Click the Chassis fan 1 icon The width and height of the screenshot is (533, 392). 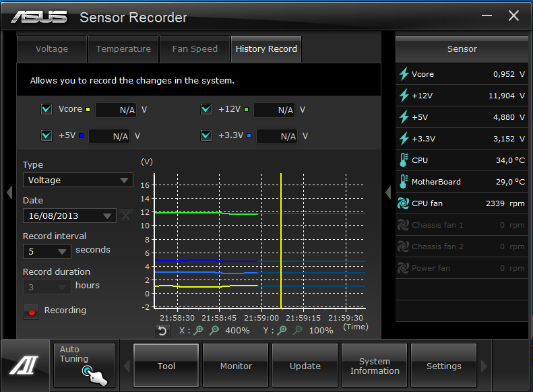click(403, 225)
